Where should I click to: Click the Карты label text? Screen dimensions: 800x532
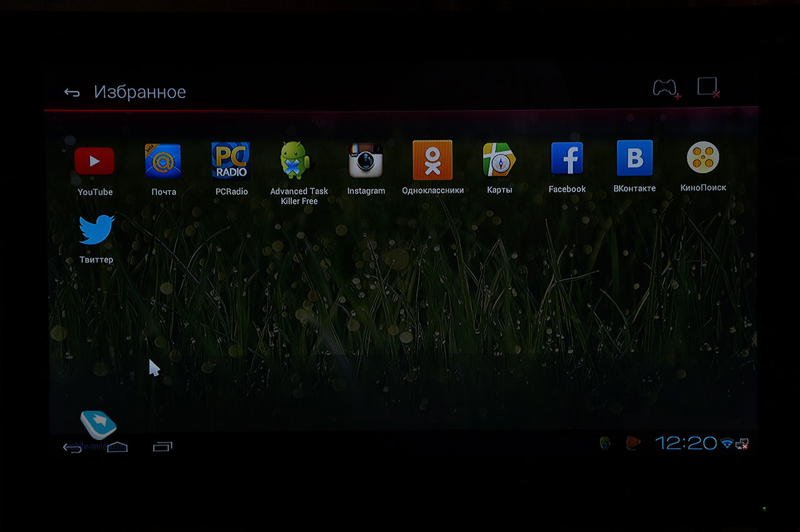click(x=499, y=190)
